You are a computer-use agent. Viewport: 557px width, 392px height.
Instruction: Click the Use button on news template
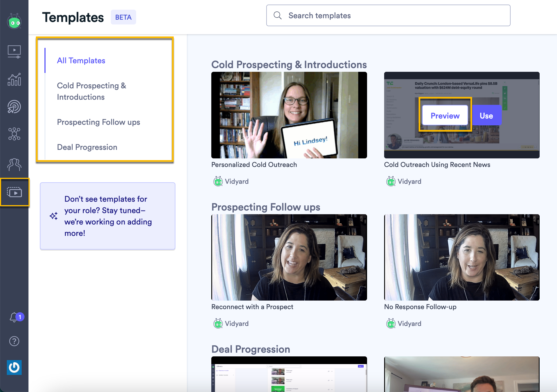click(486, 115)
